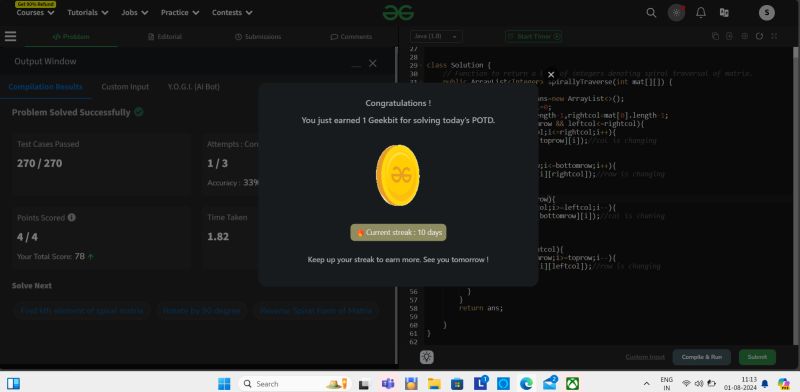Image resolution: width=800 pixels, height=392 pixels.
Task: Open the Find kth element of spiral matrix suggestion
Action: pyautogui.click(x=82, y=310)
